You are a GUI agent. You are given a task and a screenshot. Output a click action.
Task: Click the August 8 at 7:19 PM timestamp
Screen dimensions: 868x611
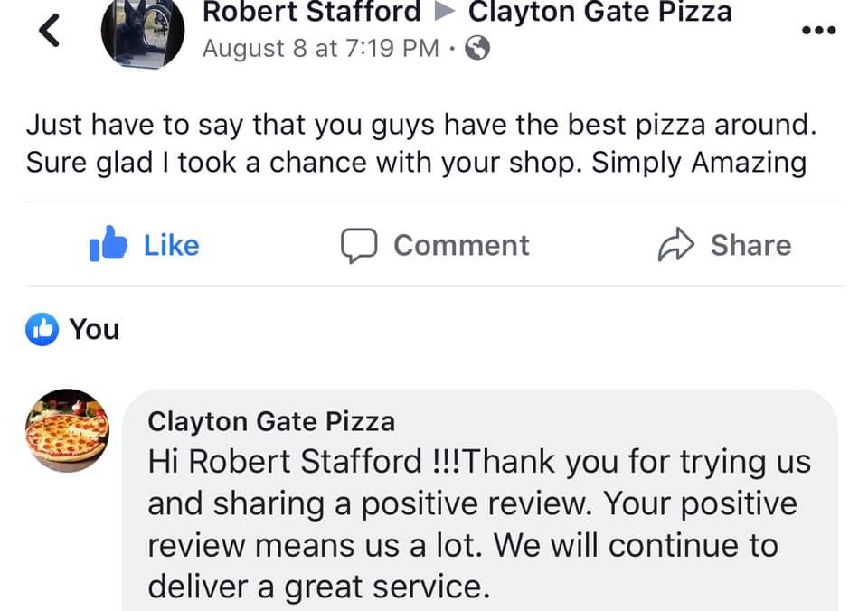pyautogui.click(x=320, y=48)
